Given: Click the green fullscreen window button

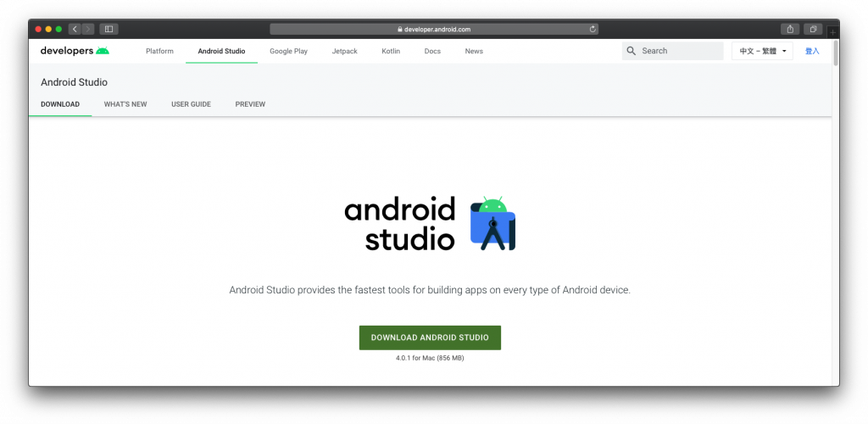Looking at the screenshot, I should click(x=58, y=30).
